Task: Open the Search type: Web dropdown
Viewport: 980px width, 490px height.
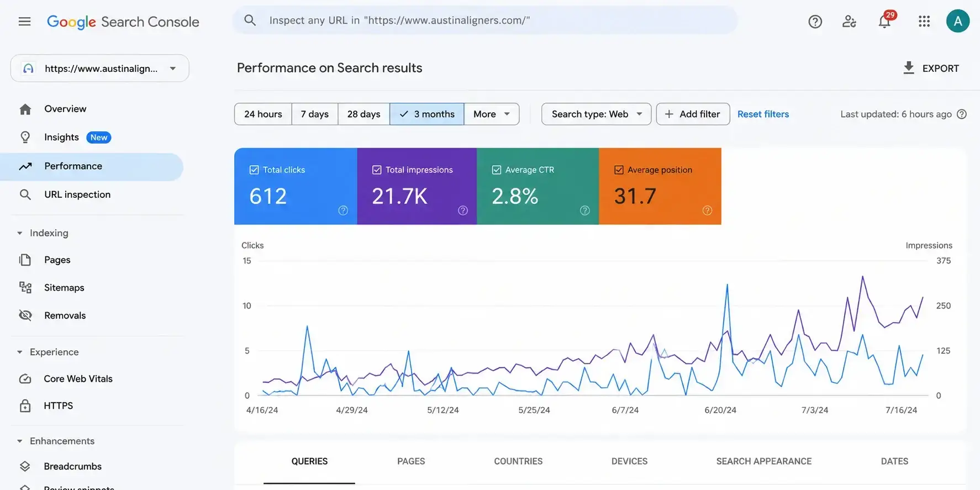Action: (x=597, y=114)
